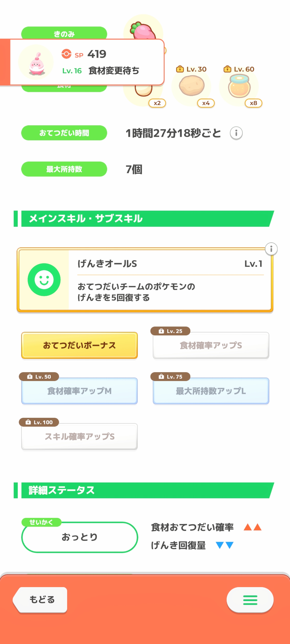Tap the green smiley skill icon

coord(44,280)
